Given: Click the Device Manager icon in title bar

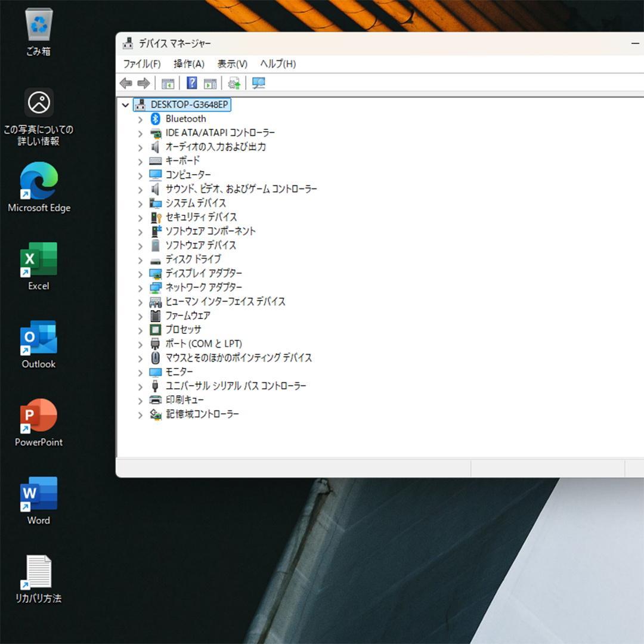Looking at the screenshot, I should point(128,42).
